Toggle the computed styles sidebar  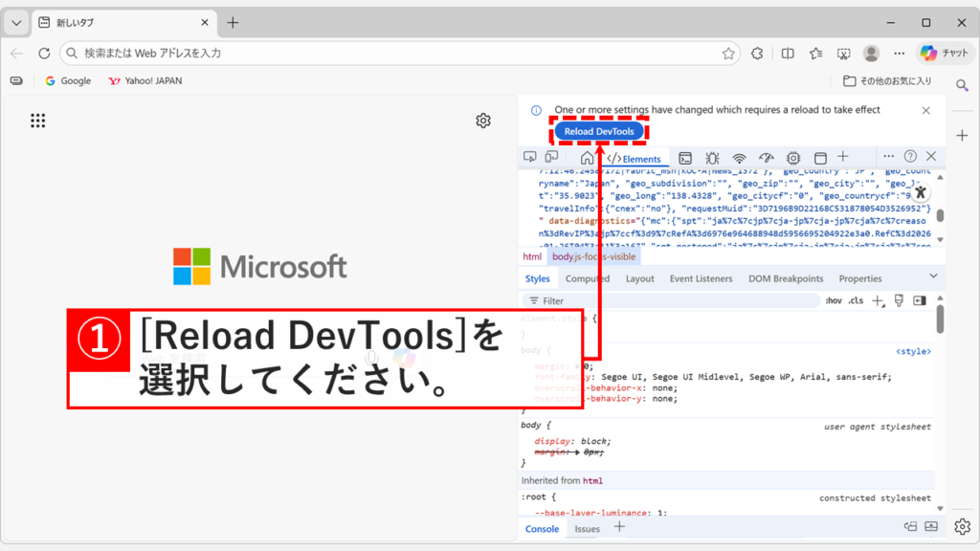pyautogui.click(x=919, y=300)
